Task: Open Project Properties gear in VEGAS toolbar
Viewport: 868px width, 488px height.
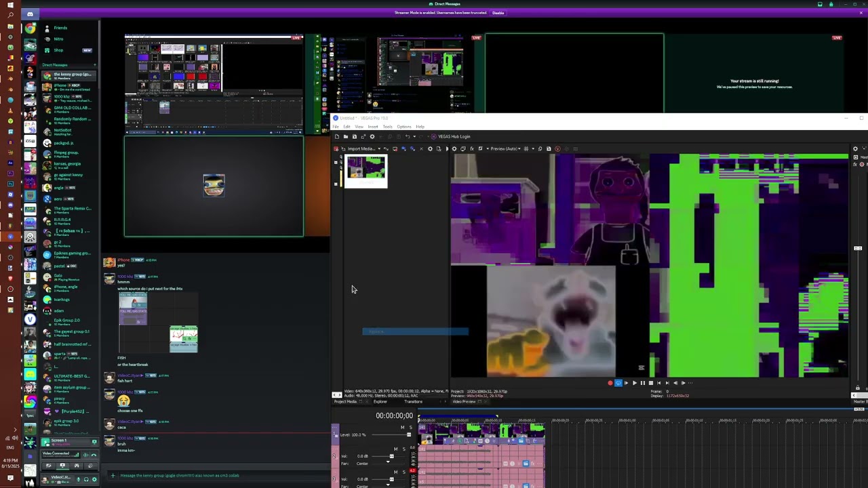Action: click(372, 137)
